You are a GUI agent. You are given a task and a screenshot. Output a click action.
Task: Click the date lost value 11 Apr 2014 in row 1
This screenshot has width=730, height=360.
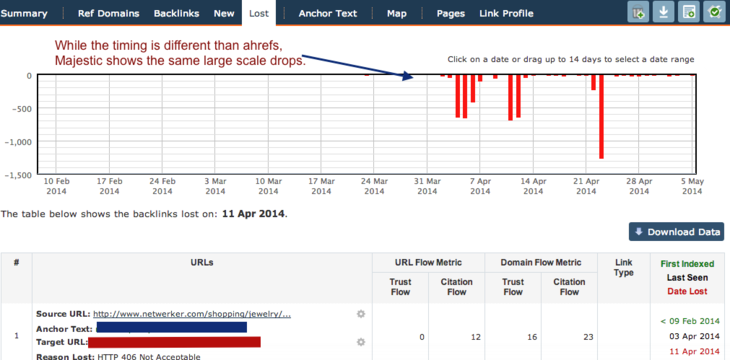(x=694, y=352)
